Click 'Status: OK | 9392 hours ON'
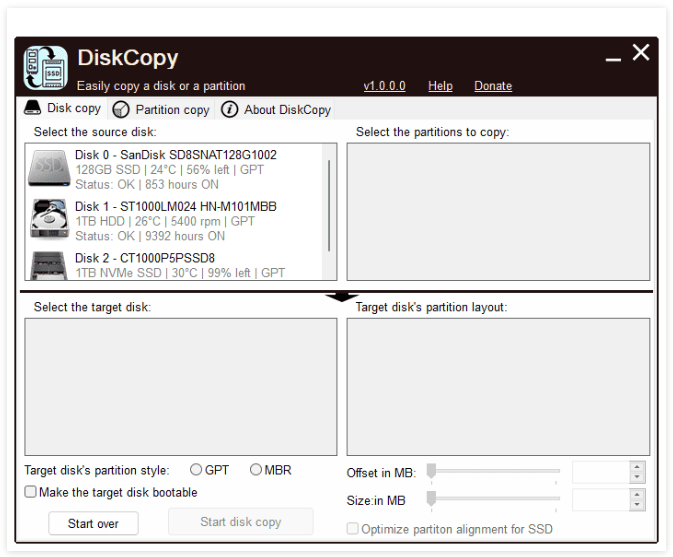 click(x=150, y=236)
